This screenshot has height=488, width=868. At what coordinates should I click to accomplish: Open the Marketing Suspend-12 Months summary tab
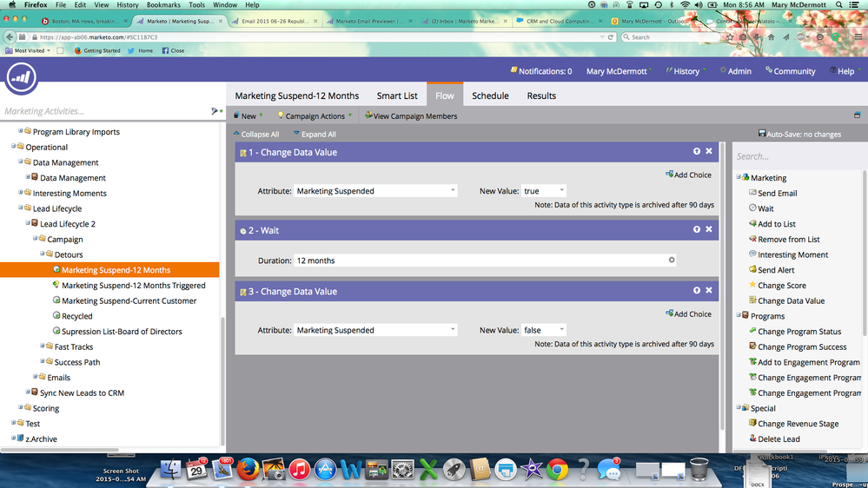296,96
